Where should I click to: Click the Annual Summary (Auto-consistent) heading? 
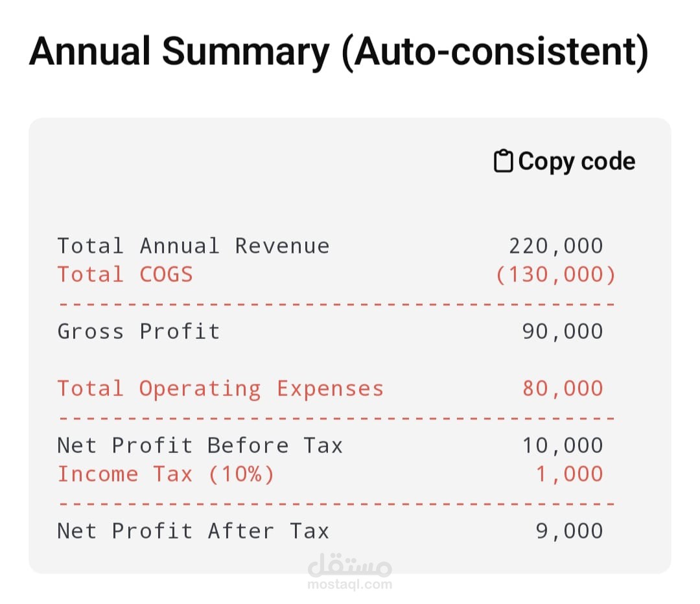(338, 52)
